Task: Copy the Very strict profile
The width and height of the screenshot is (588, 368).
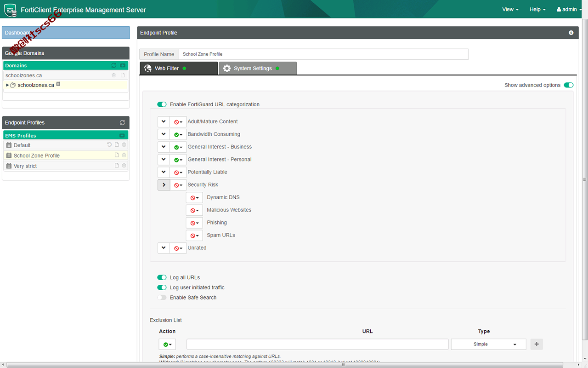Action: (117, 166)
